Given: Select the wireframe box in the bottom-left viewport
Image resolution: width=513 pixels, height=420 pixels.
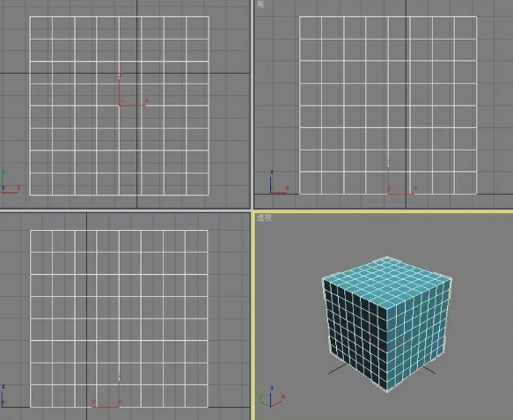Looking at the screenshot, I should [119, 319].
